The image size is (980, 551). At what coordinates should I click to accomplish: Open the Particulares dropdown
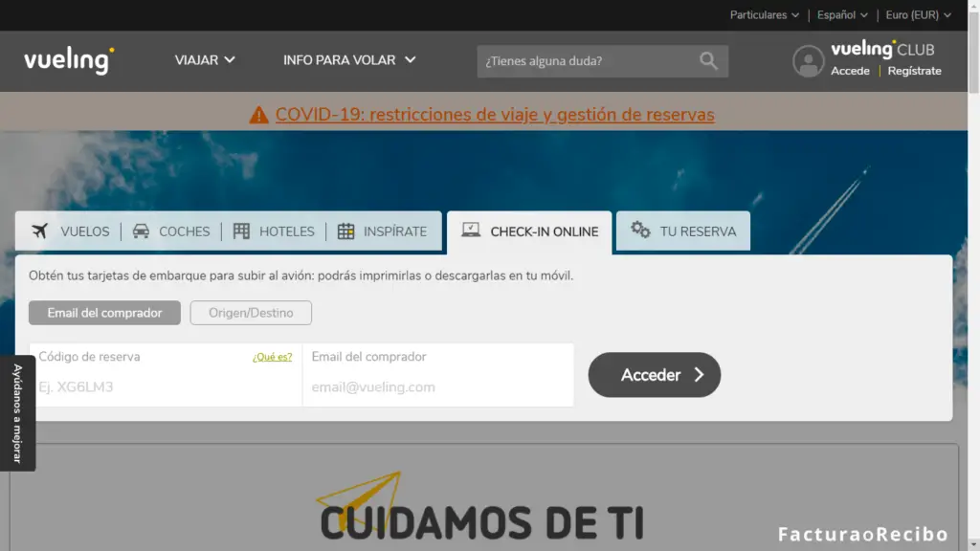pyautogui.click(x=765, y=15)
